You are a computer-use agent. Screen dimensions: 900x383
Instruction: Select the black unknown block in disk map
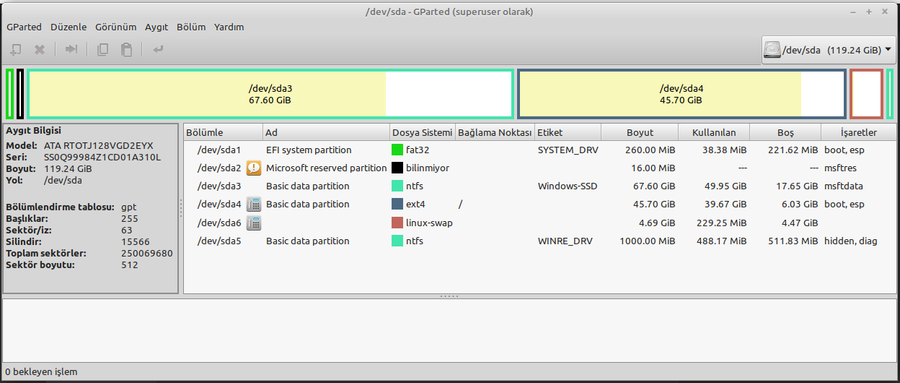[20, 94]
